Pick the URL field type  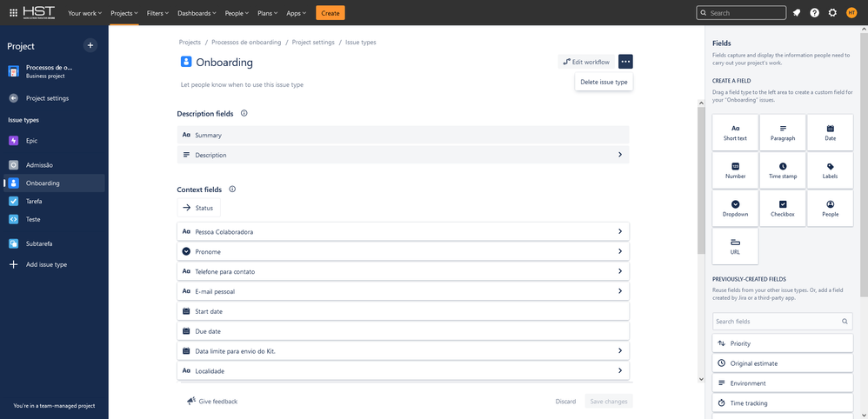click(735, 246)
